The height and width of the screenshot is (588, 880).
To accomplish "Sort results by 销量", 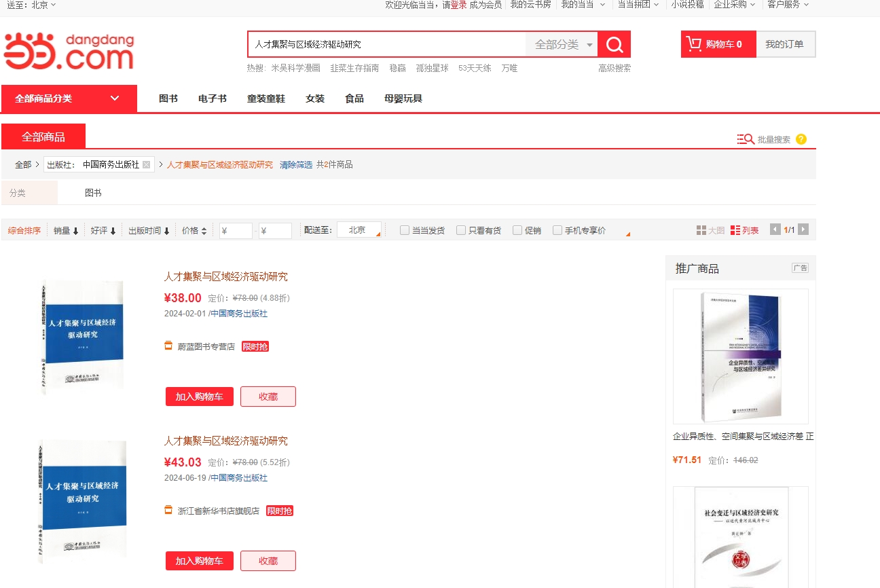I will tap(66, 231).
